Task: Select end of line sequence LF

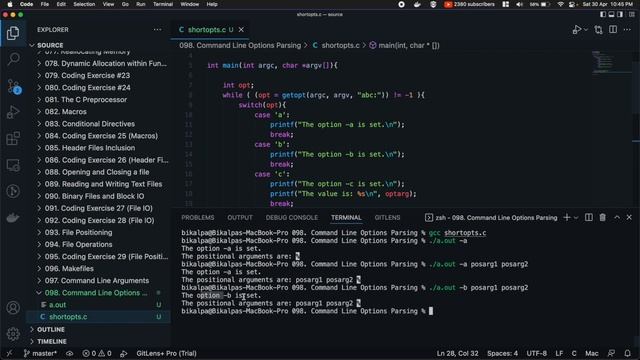Action: click(x=559, y=353)
